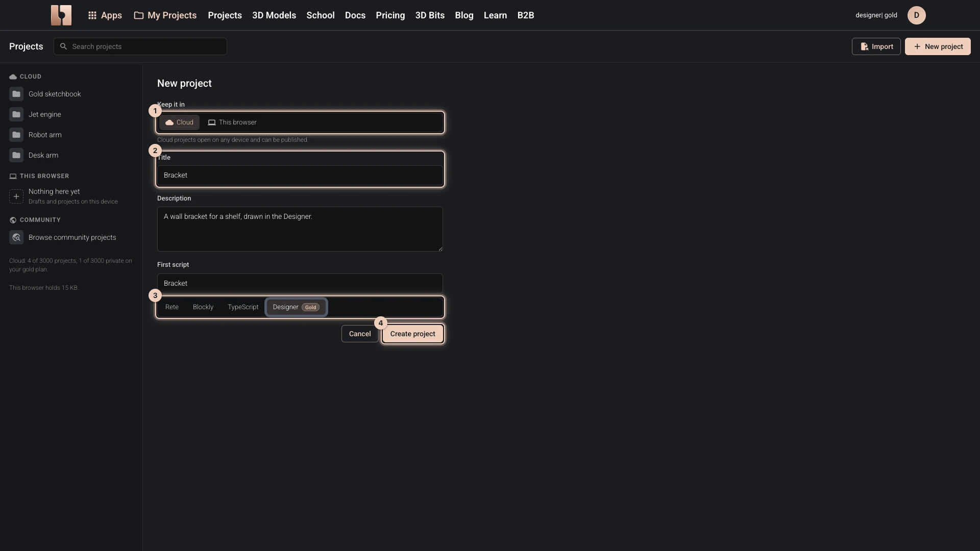Click the search magnifier icon
Image resolution: width=980 pixels, height=551 pixels.
coord(63,46)
